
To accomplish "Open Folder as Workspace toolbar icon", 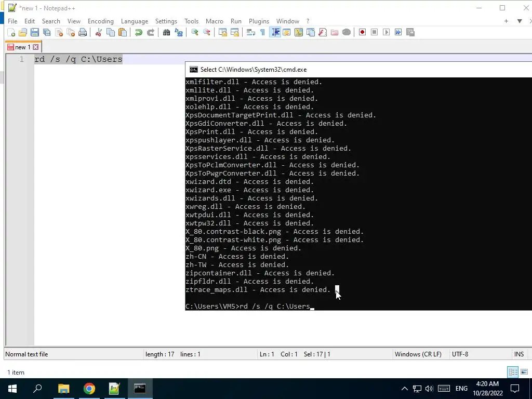I will coord(335,32).
